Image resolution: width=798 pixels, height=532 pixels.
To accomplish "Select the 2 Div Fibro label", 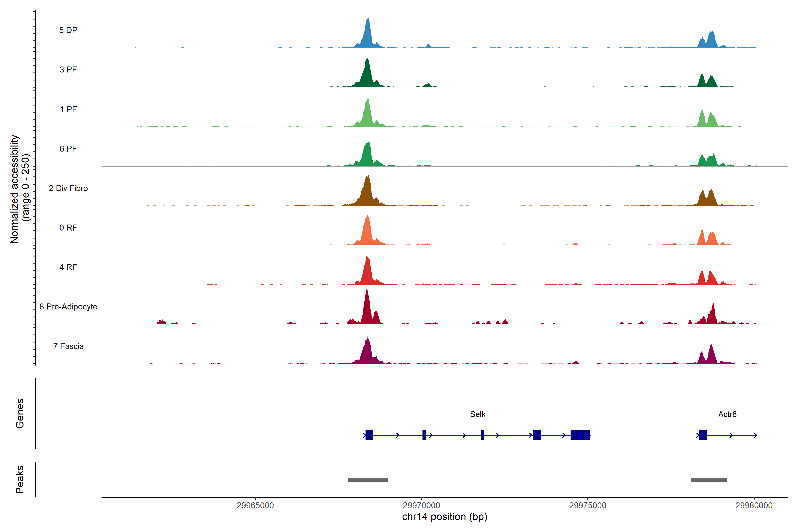I will [x=68, y=188].
